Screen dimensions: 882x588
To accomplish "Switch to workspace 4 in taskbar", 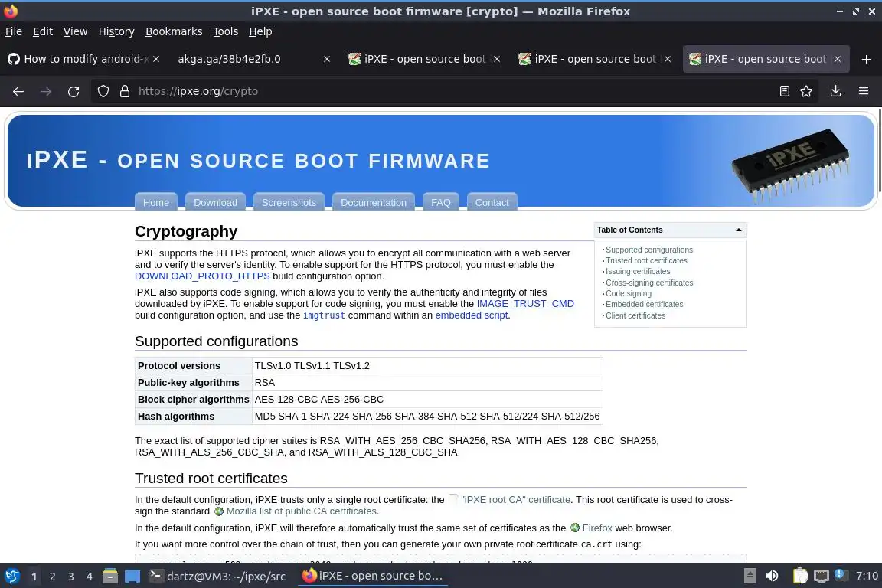I will [89, 577].
